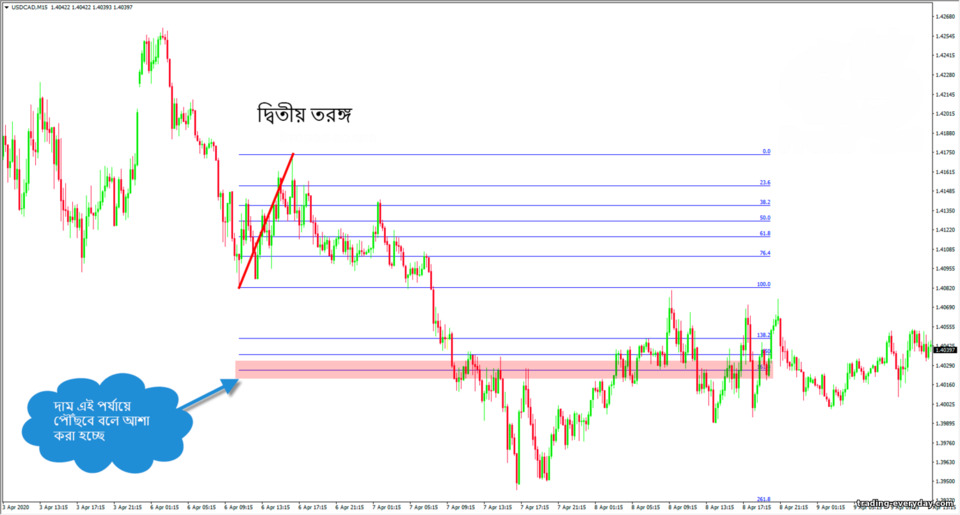
Task: Click the '6 Apr 13:15' time axis label
Action: coord(276,507)
